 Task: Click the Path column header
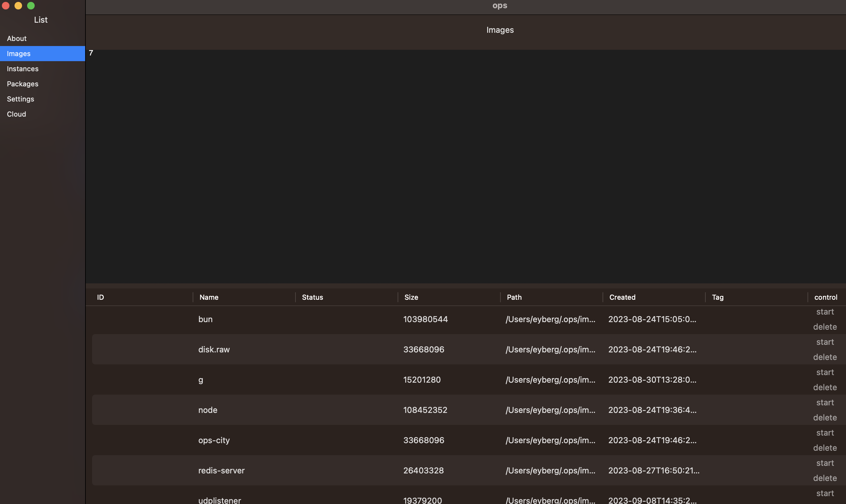(x=514, y=297)
